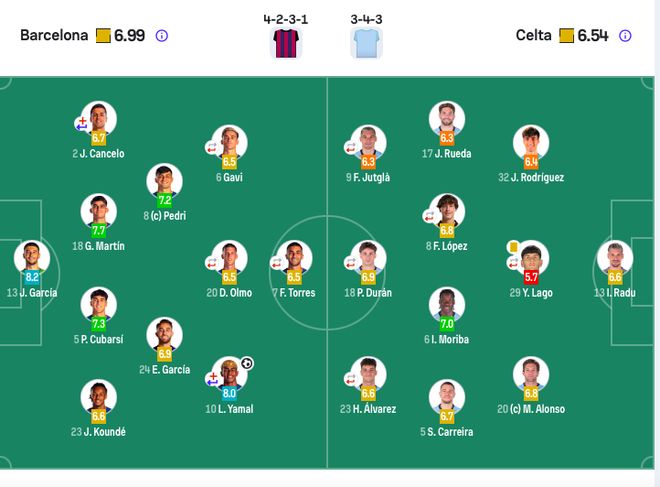Click the info icon beside Celta's rating
The height and width of the screenshot is (487, 660).
(625, 36)
